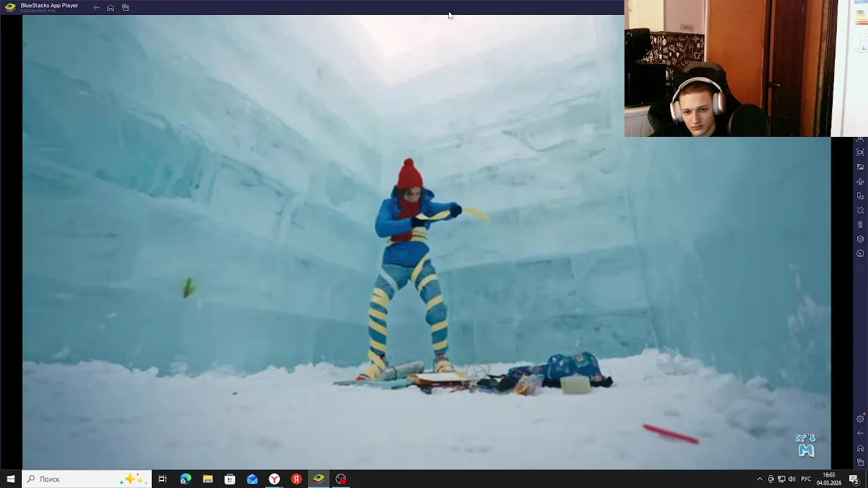Open the volume control in tray
This screenshot has width=868, height=488.
pyautogui.click(x=792, y=479)
